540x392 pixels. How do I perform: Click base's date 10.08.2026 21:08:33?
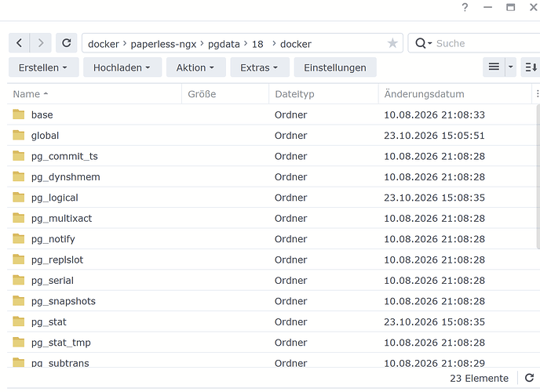(x=434, y=114)
